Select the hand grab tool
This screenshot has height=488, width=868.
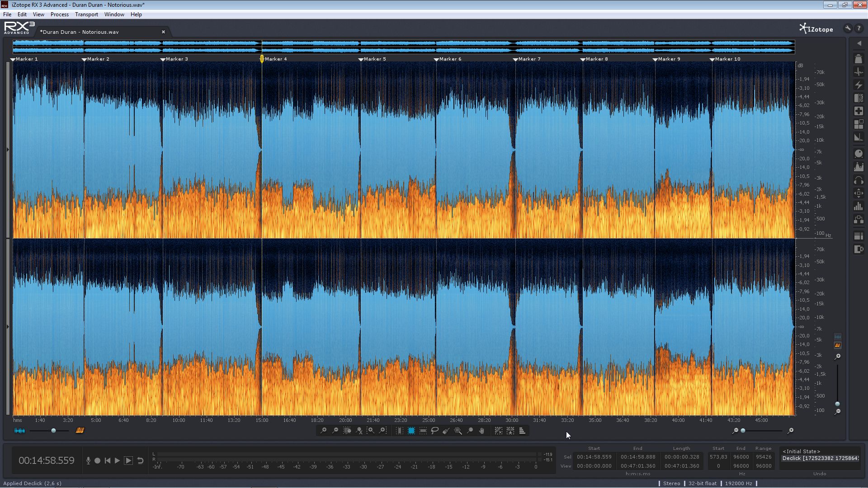(x=481, y=431)
